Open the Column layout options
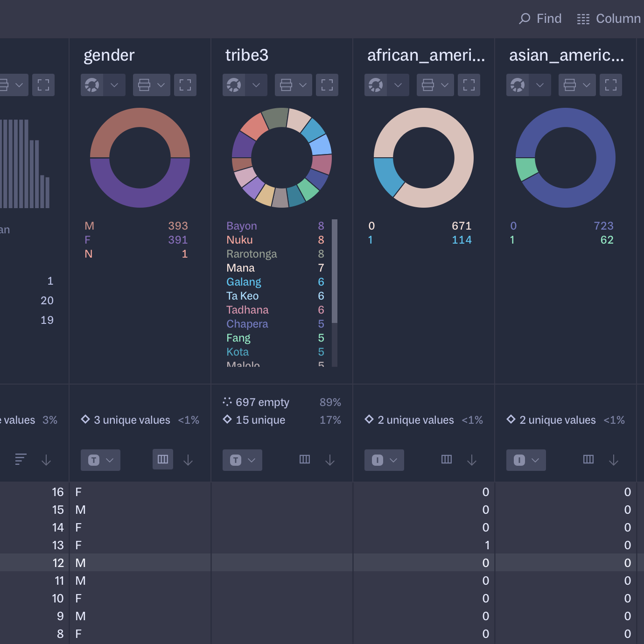 [609, 19]
